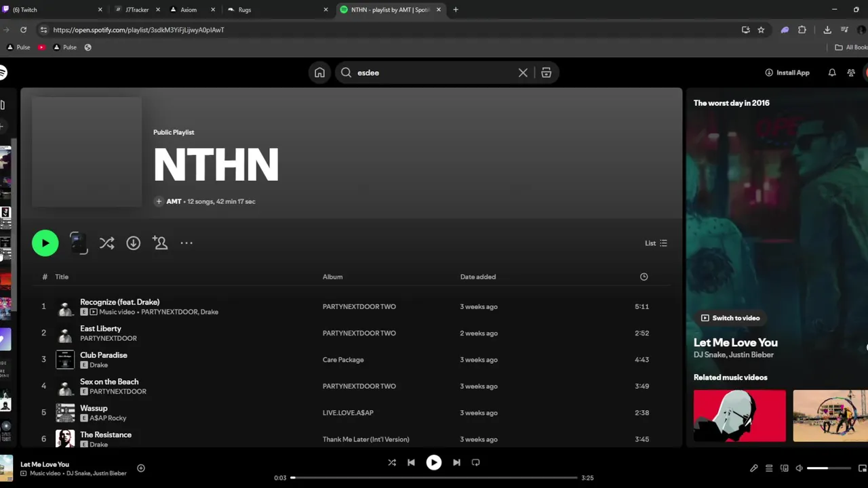This screenshot has width=868, height=488.
Task: Download the NTHN playlist
Action: pyautogui.click(x=133, y=243)
